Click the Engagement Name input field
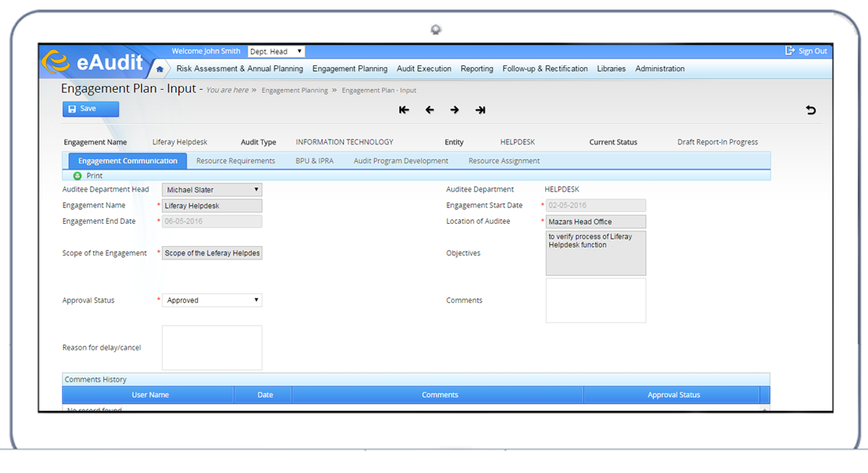Screen dimensions: 868x473 tap(211, 206)
